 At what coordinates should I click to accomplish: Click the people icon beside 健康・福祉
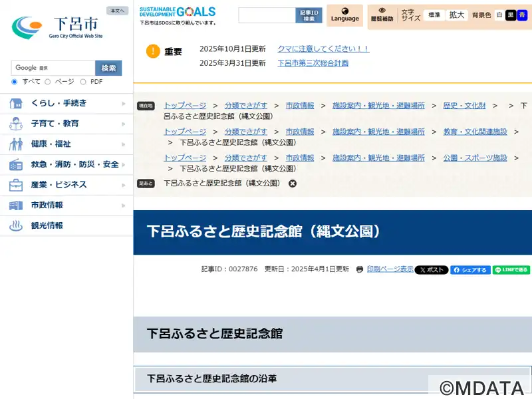pos(16,144)
